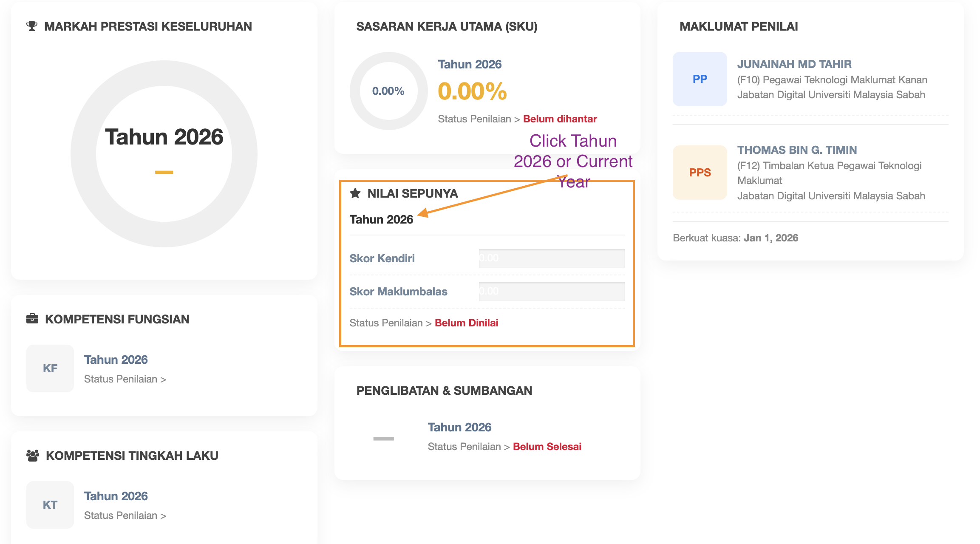Click the SKU 0.00% progress ring
Viewport: 980px width, 544px height.
[x=388, y=91]
